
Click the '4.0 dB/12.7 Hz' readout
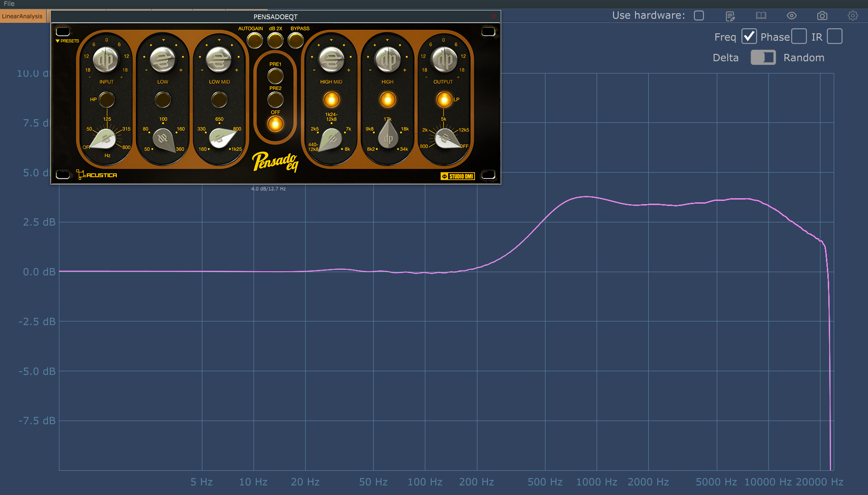pyautogui.click(x=268, y=189)
